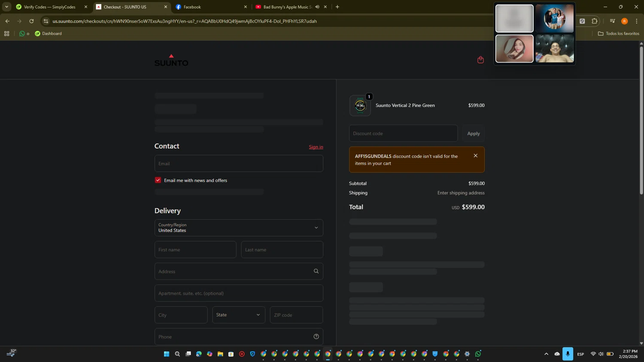The height and width of the screenshot is (362, 644).
Task: Select the blurred gray video thumbnail
Action: 514,18
